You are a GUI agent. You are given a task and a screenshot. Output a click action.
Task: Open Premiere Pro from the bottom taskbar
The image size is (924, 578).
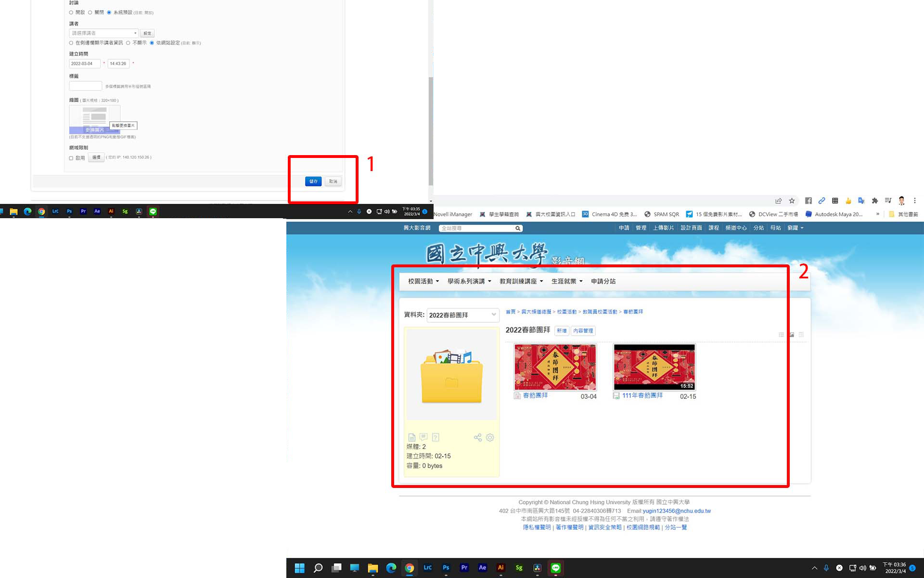(464, 568)
